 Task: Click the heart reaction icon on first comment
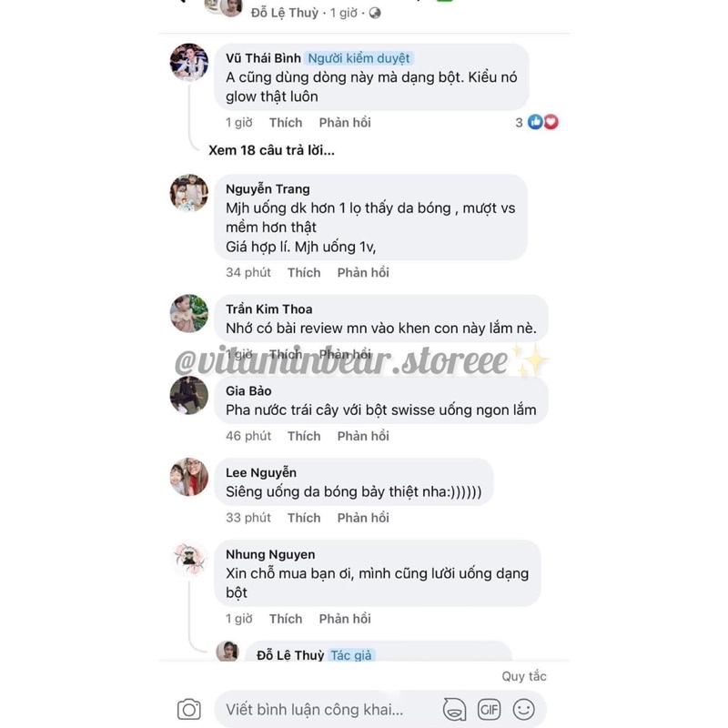coord(551,122)
